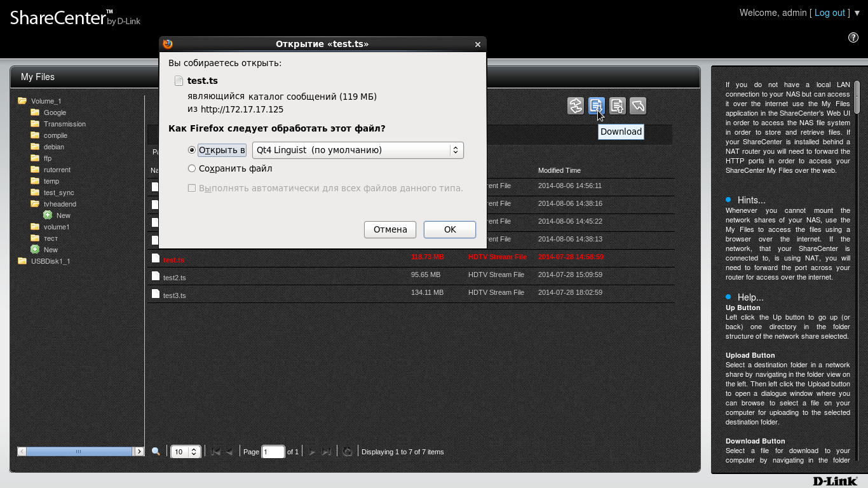Click the OK button in the dialog
The width and height of the screenshot is (868, 488).
450,229
